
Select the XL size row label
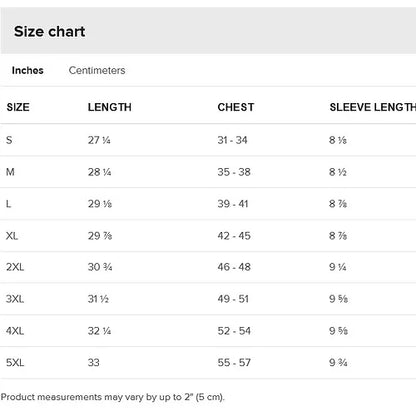point(12,236)
